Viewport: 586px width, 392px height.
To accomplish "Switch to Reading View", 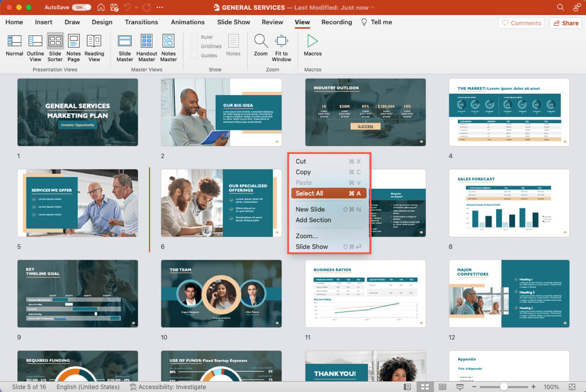I will tap(94, 48).
